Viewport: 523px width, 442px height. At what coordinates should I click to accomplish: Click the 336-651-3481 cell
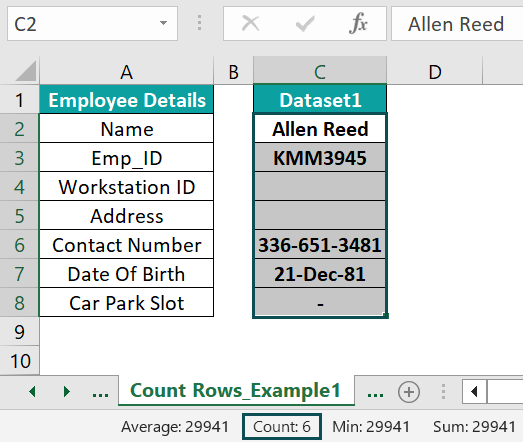[x=320, y=245]
